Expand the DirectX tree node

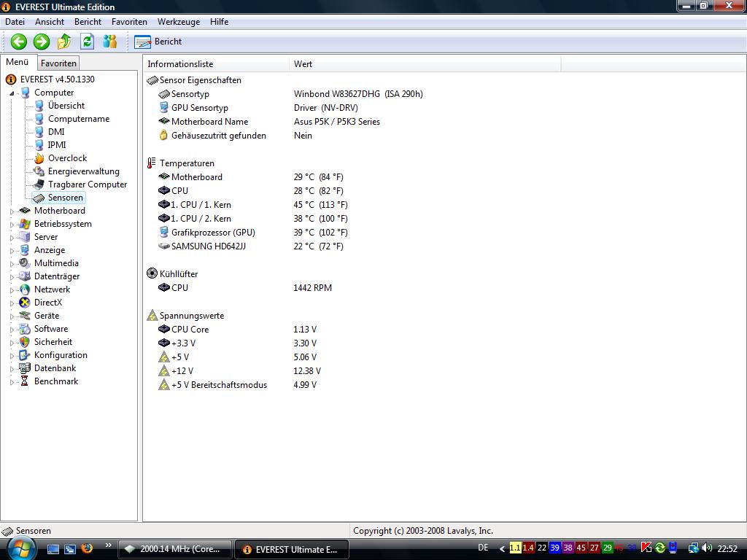12,303
